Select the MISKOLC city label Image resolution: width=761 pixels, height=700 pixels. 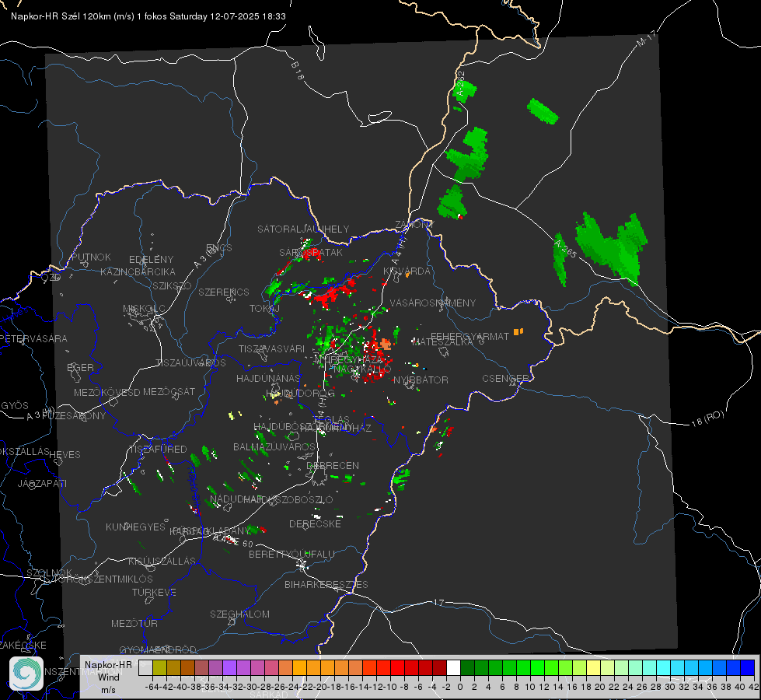tap(144, 309)
